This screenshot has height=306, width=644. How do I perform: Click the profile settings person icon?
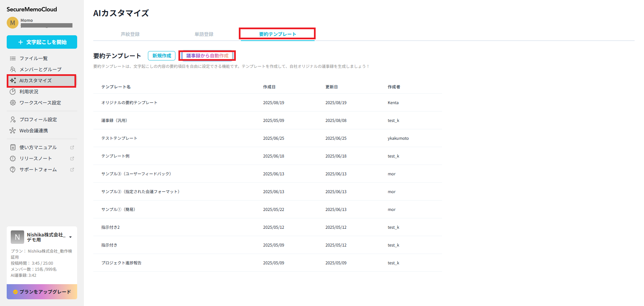click(13, 120)
